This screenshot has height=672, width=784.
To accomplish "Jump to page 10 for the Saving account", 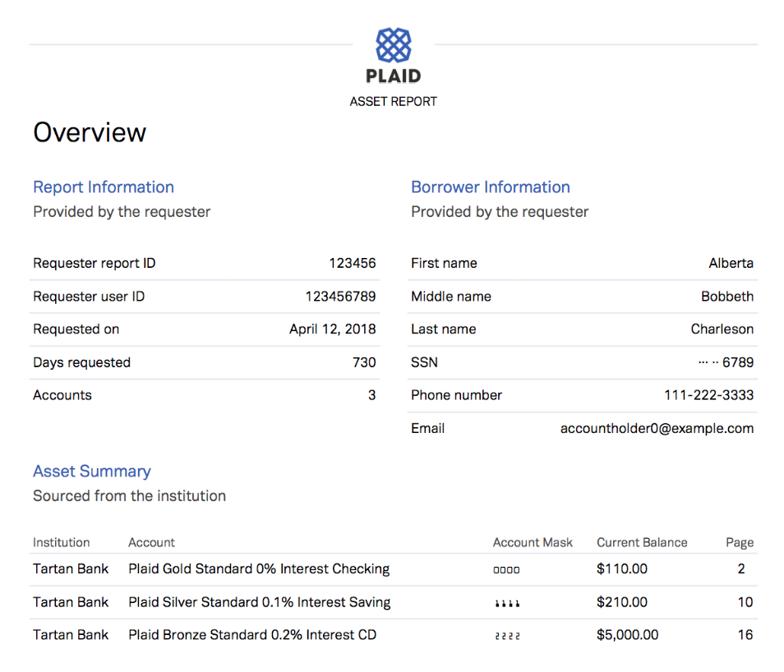I will click(745, 602).
